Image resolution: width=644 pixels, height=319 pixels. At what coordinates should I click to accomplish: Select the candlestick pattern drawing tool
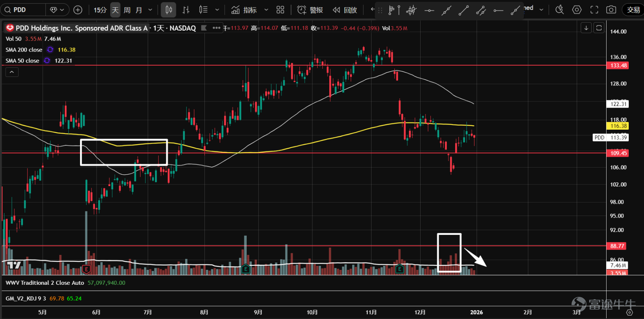pos(411,10)
